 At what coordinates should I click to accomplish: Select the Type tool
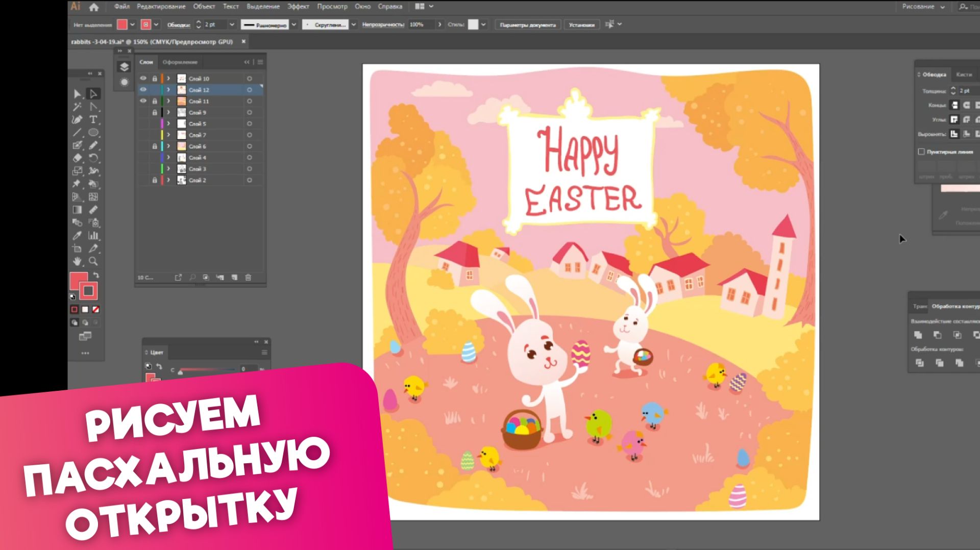pos(93,119)
